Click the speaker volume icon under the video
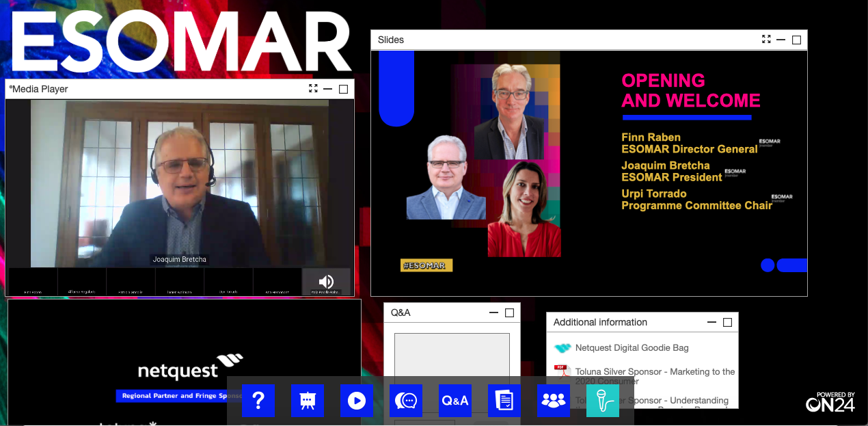Viewport: 868px width, 426px height. click(x=326, y=282)
